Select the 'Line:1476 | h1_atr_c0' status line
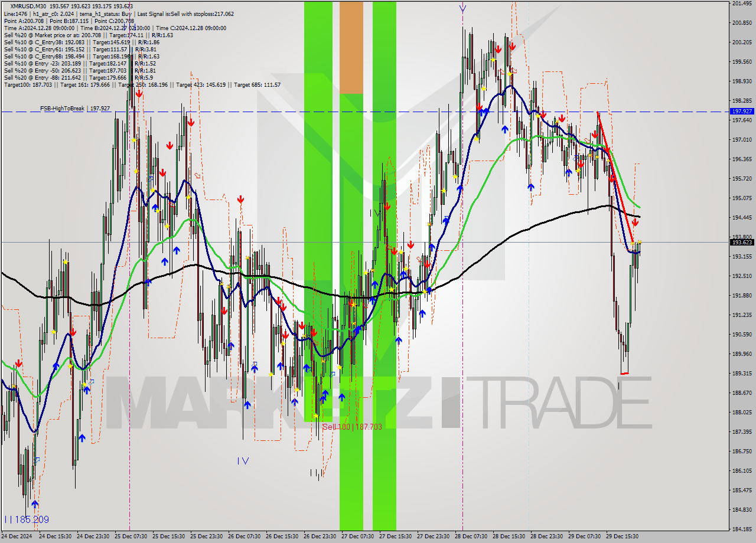The image size is (756, 543). pos(119,14)
